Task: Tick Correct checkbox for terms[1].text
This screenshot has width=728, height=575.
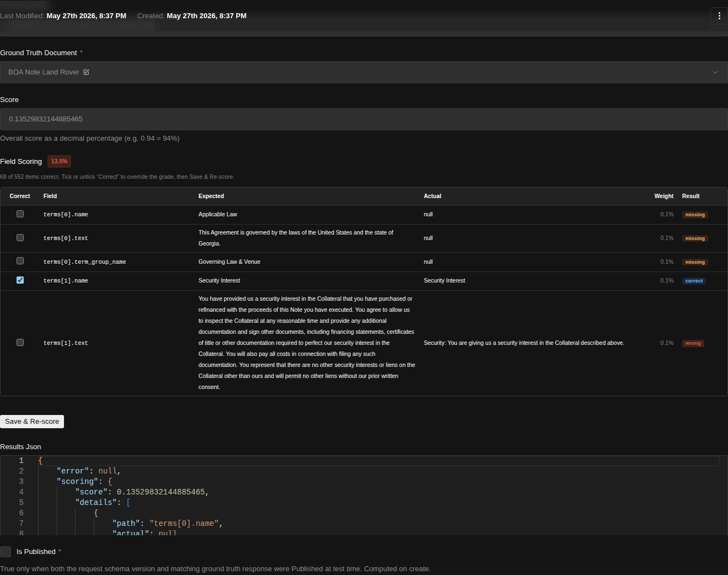Action: click(20, 343)
